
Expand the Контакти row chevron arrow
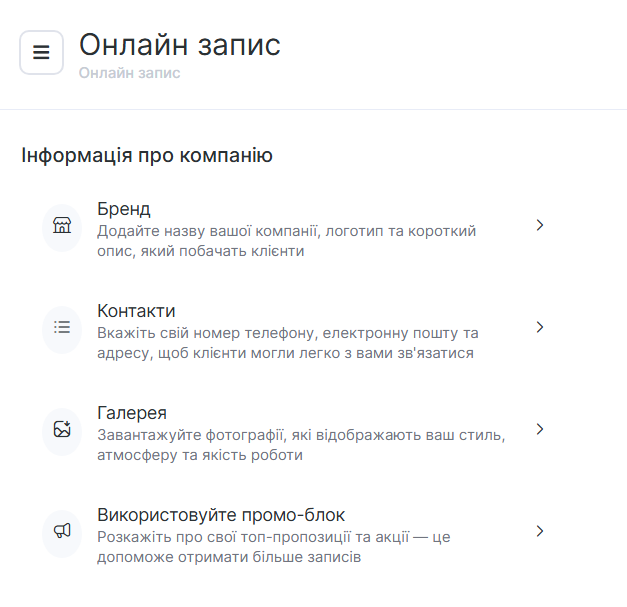pyautogui.click(x=539, y=327)
